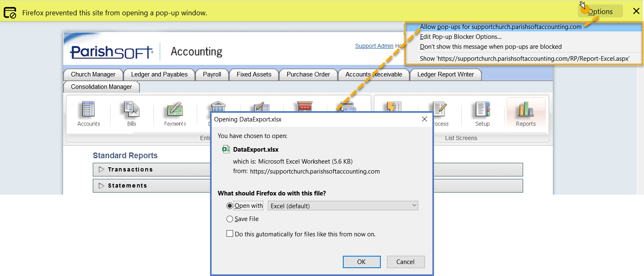Screen dimensions: 644x276
Task: Click the pop-up blocked icon in notification bar
Action: [x=10, y=12]
